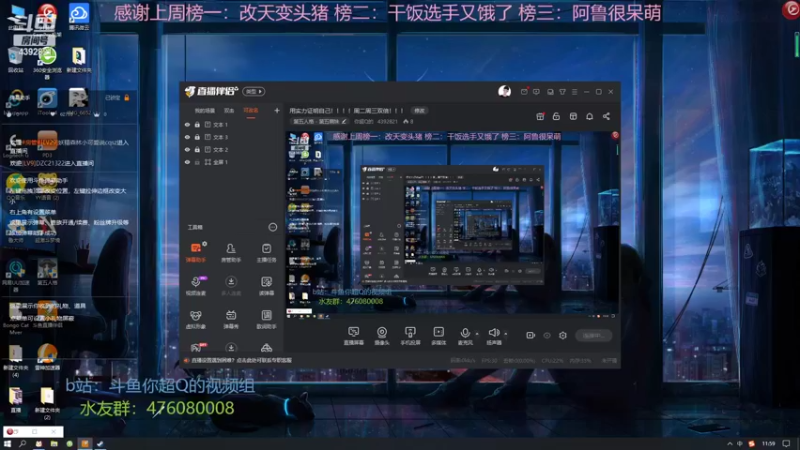This screenshot has width=800, height=450.
Task: Open the mode pill beside the app logo
Action: [x=254, y=91]
